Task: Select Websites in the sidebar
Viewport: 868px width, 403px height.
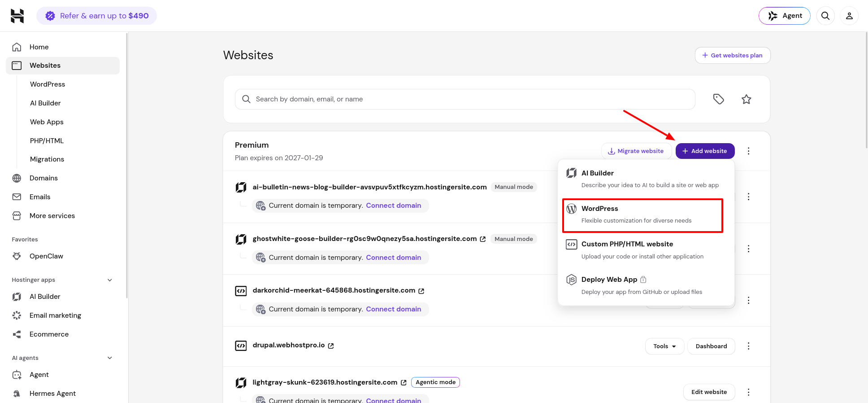Action: tap(63, 66)
